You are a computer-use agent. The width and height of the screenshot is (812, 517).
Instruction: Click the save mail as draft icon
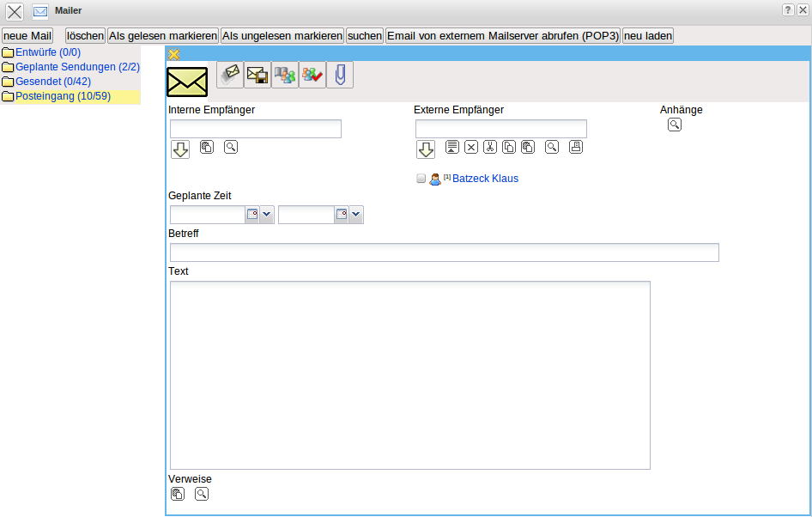(x=258, y=75)
